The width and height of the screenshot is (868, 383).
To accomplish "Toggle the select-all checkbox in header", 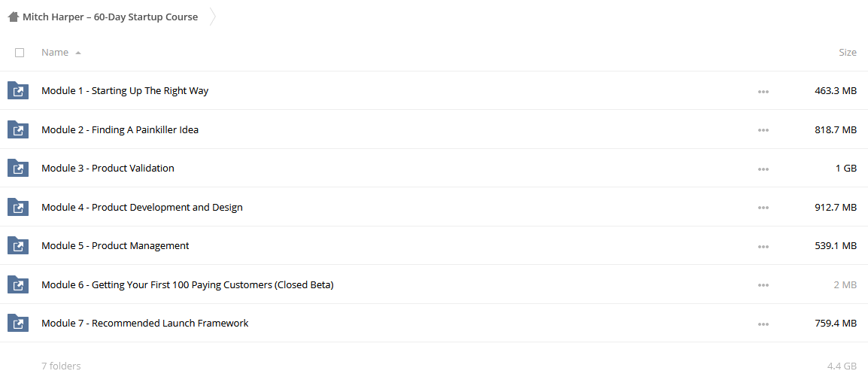I will click(x=20, y=53).
